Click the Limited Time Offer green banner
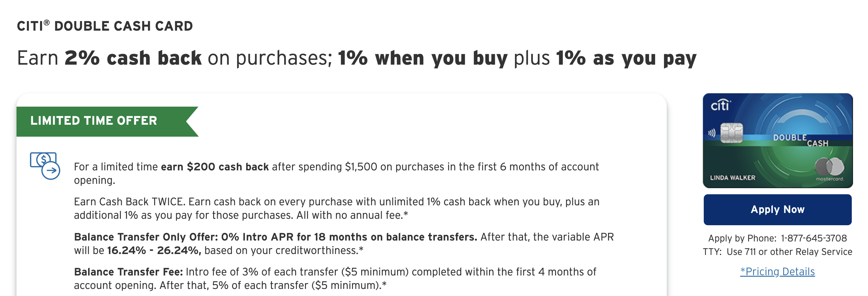 107,122
